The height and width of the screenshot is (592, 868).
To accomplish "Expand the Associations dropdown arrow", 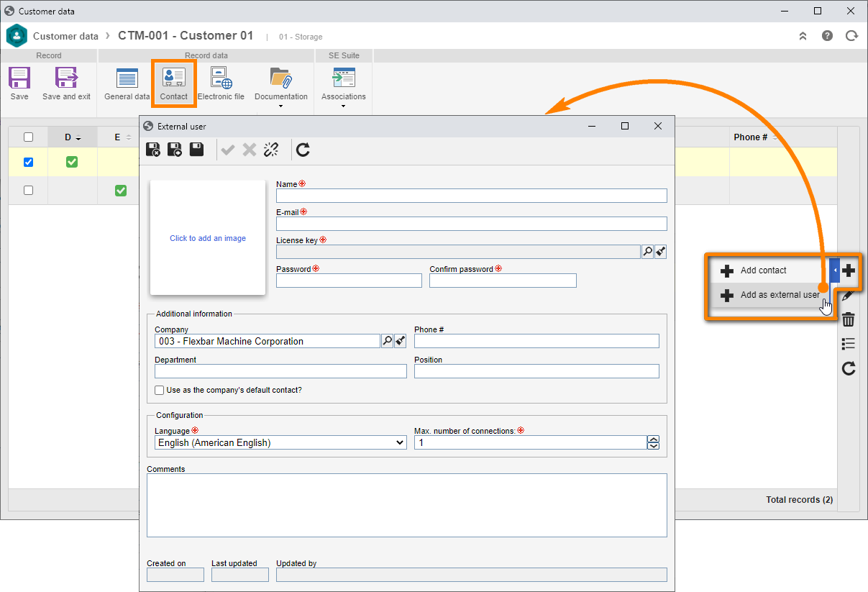I will (344, 106).
